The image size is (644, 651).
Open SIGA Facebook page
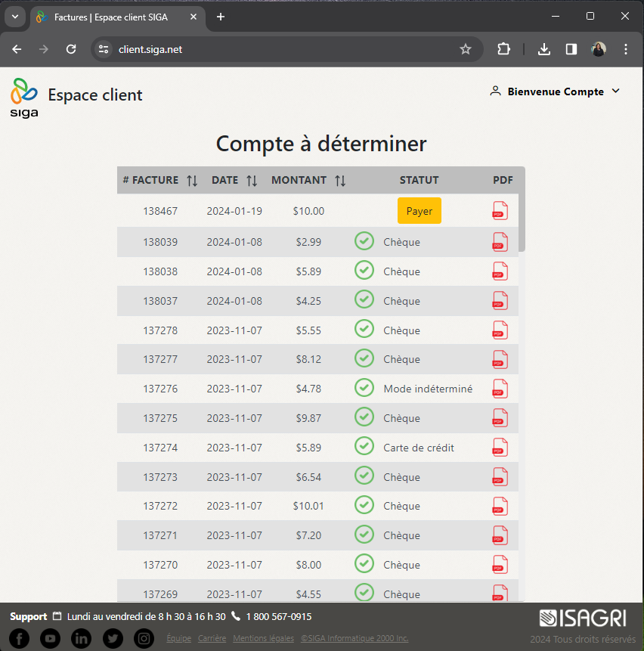[19, 638]
